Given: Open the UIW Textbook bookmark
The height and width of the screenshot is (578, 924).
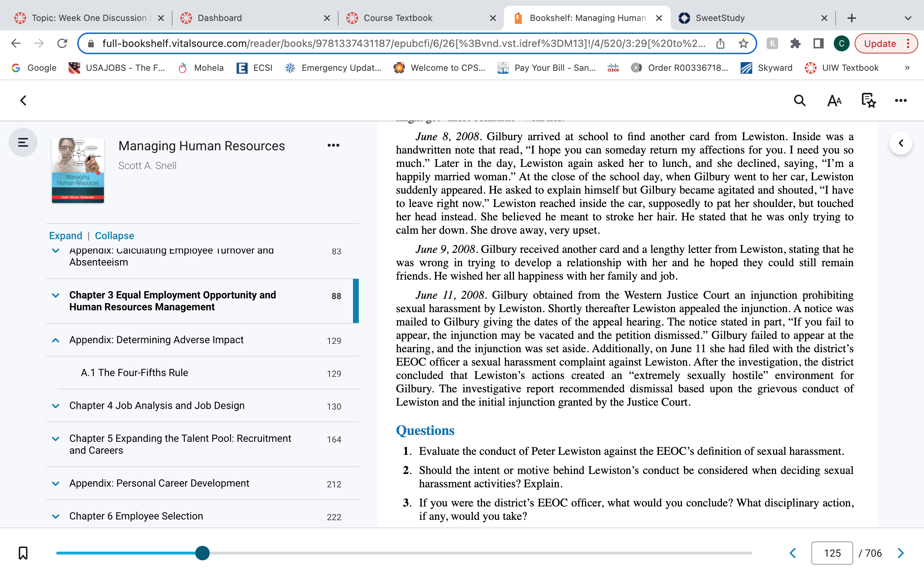Looking at the screenshot, I should coord(842,68).
